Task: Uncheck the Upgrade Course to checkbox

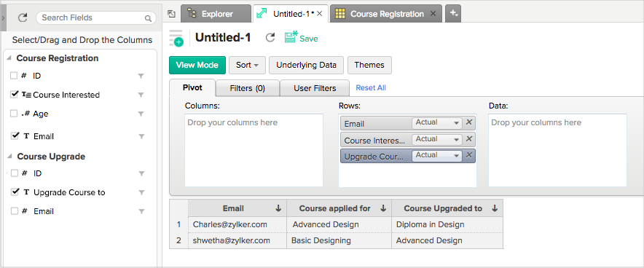Action: [x=15, y=192]
